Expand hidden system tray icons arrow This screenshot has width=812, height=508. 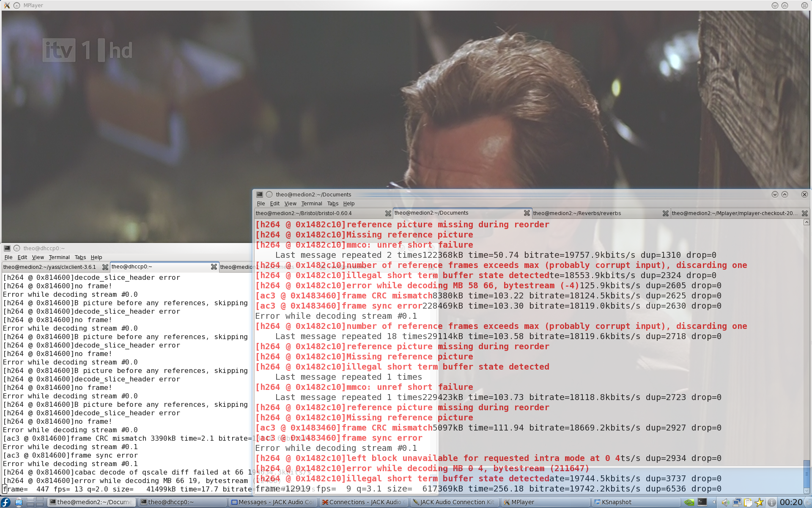tap(714, 502)
